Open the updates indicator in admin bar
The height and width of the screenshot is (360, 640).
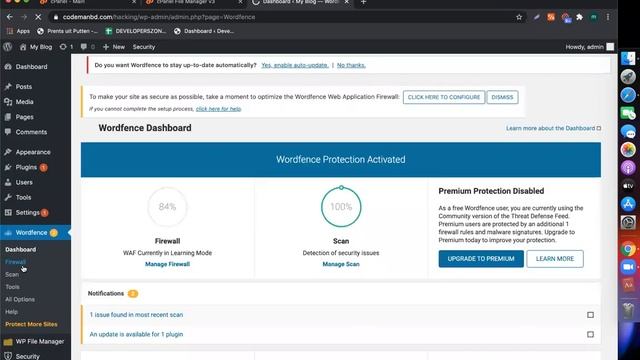[x=67, y=47]
